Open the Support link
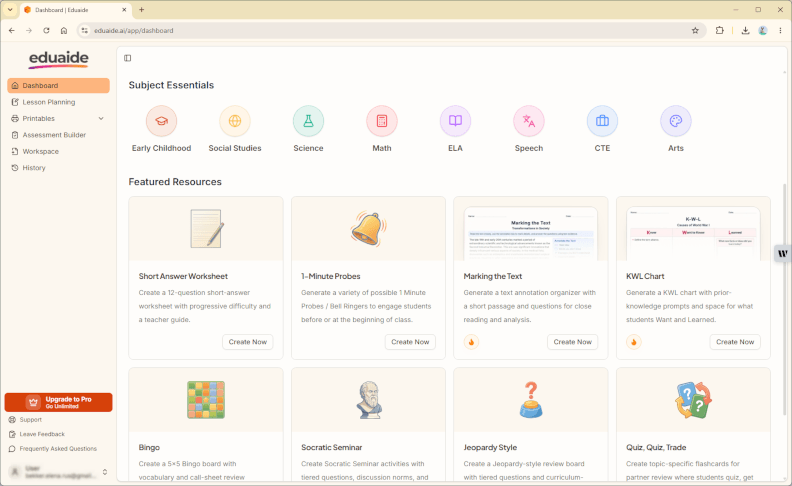The width and height of the screenshot is (792, 486). point(25,420)
